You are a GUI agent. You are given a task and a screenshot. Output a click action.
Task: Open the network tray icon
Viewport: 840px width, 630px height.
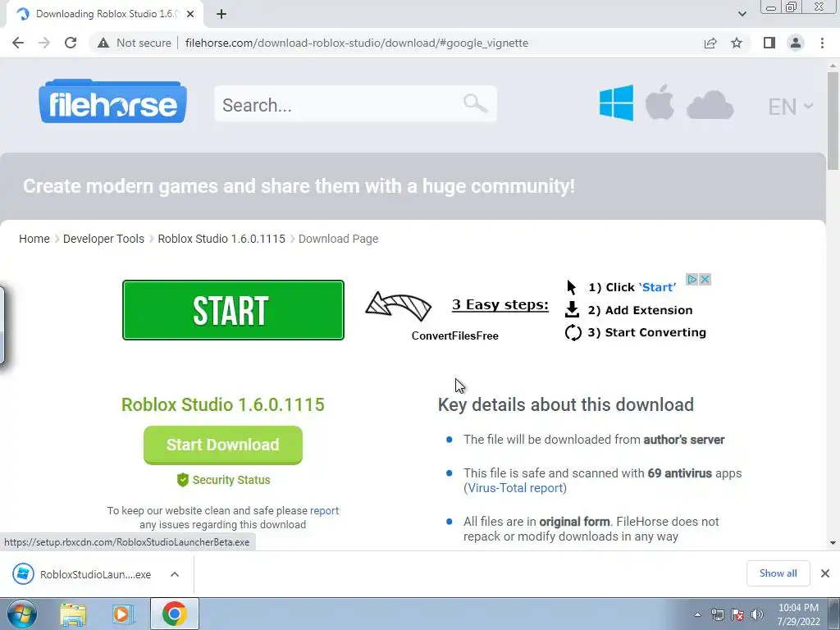point(717,615)
